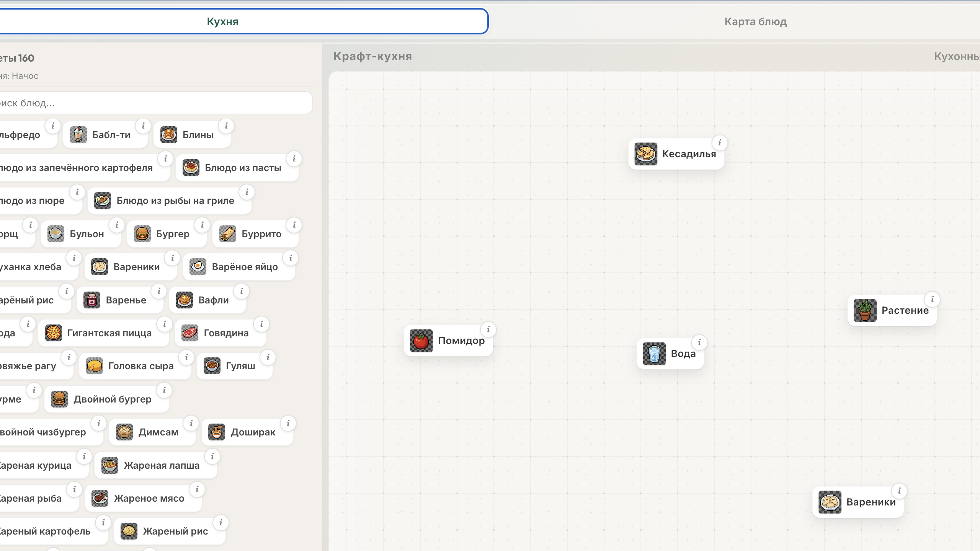Pick the Блины pancake icon
Image resolution: width=980 pixels, height=551 pixels.
[169, 135]
